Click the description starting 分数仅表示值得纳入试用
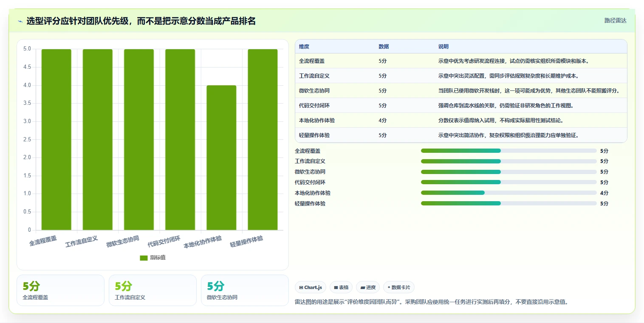 click(501, 121)
